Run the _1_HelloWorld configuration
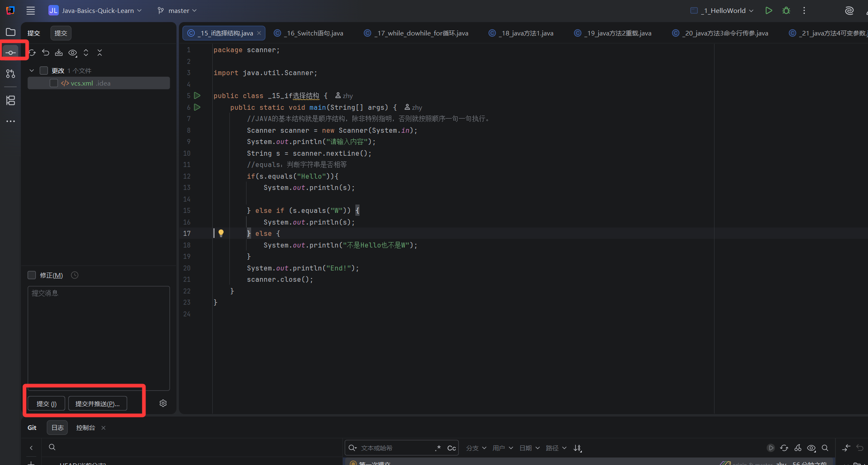The image size is (868, 465). 768,10
